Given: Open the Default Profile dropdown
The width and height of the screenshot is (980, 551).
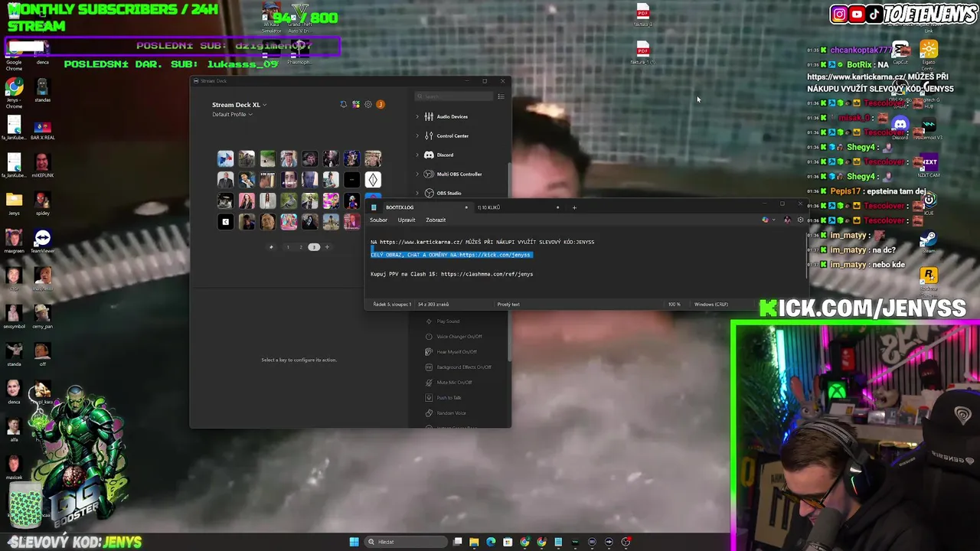Looking at the screenshot, I should (232, 115).
